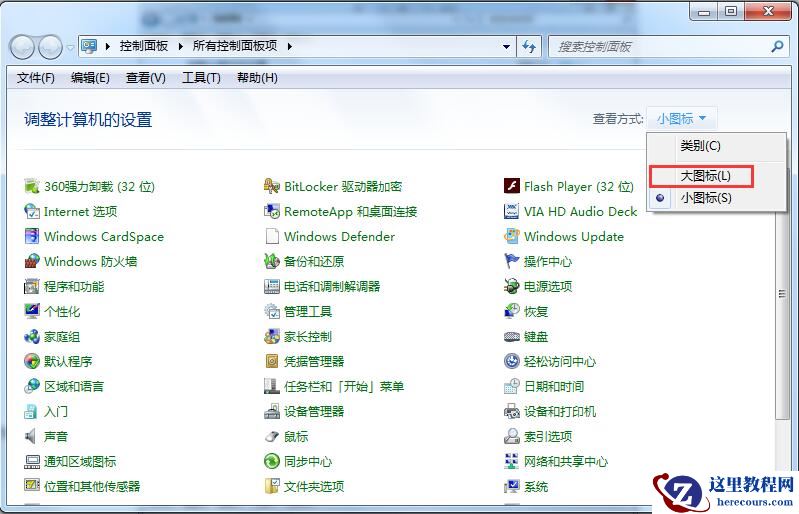This screenshot has width=799, height=514.
Task: Click the 设备管理器 icon
Action: click(272, 411)
